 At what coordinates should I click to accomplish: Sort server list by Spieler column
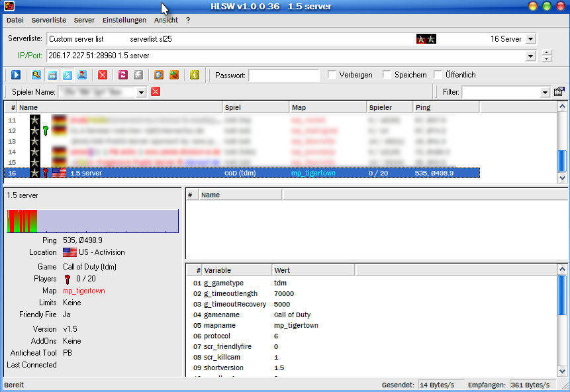point(390,107)
